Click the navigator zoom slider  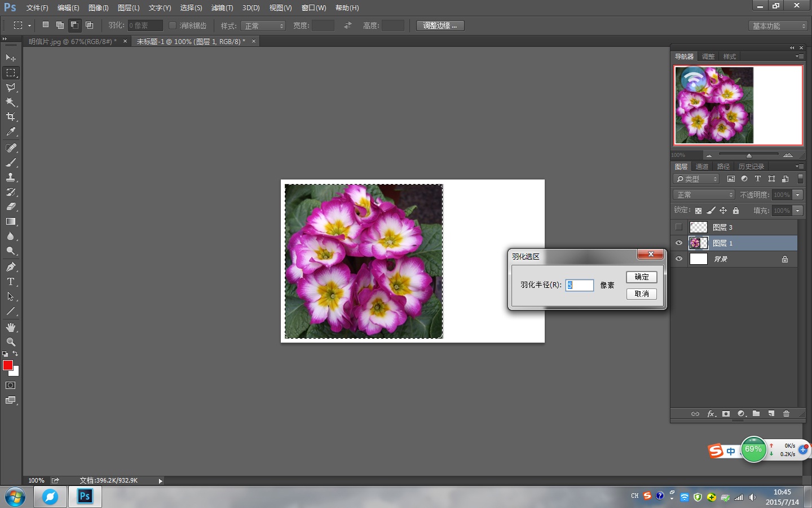pyautogui.click(x=749, y=155)
